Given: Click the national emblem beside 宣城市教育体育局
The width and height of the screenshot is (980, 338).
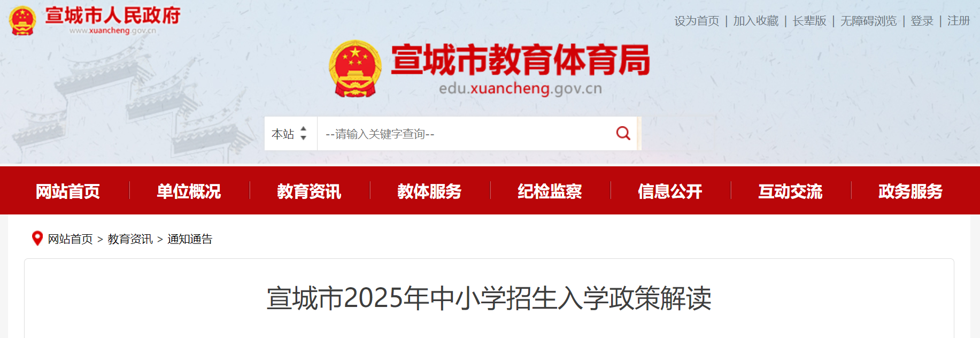Looking at the screenshot, I should (355, 69).
